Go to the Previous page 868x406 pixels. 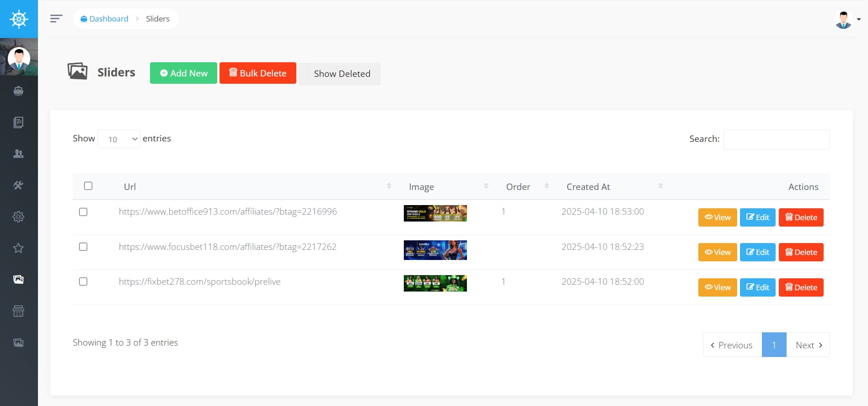[732, 345]
